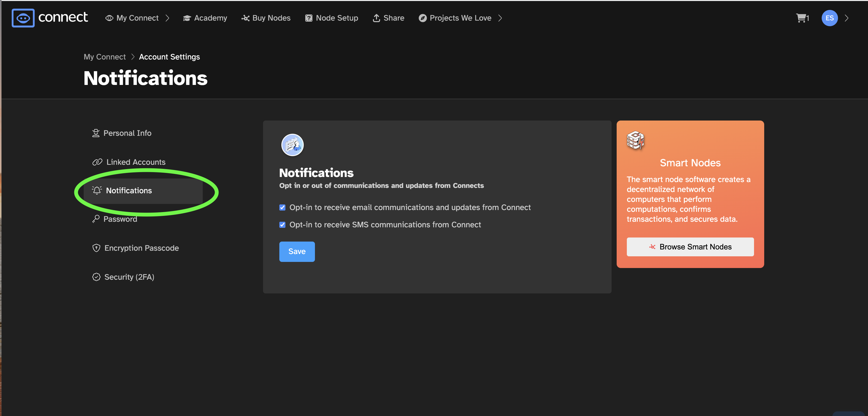The image size is (868, 416).
Task: Select the Node Setup question mark icon
Action: [309, 18]
